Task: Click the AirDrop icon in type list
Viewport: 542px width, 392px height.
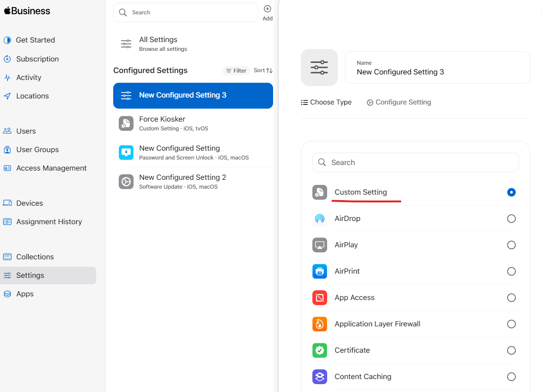Action: click(x=320, y=219)
